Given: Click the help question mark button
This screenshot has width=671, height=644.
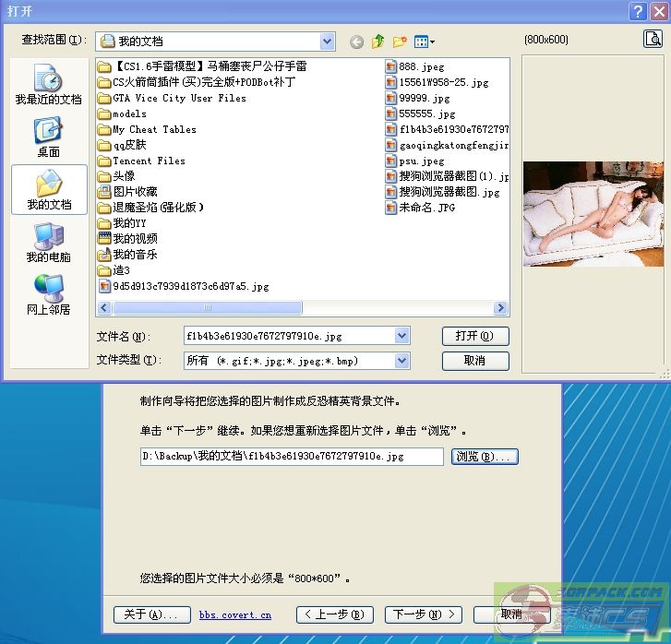Looking at the screenshot, I should point(637,11).
